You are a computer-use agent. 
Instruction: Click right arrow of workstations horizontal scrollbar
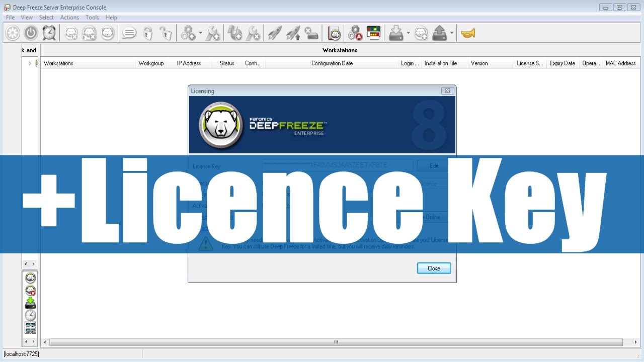635,342
